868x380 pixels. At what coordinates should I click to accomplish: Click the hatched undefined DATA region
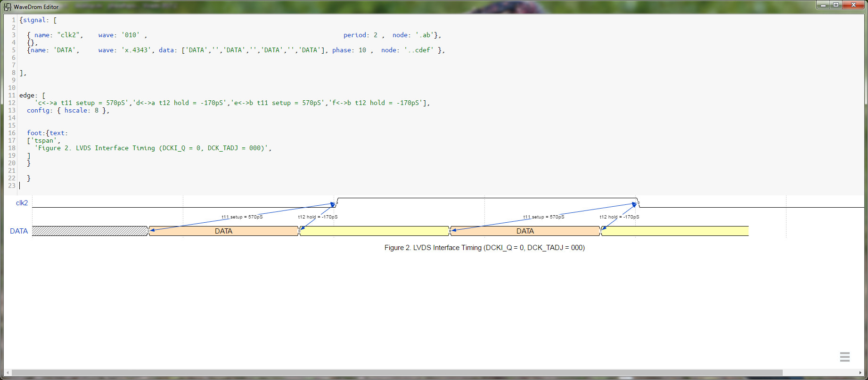90,231
